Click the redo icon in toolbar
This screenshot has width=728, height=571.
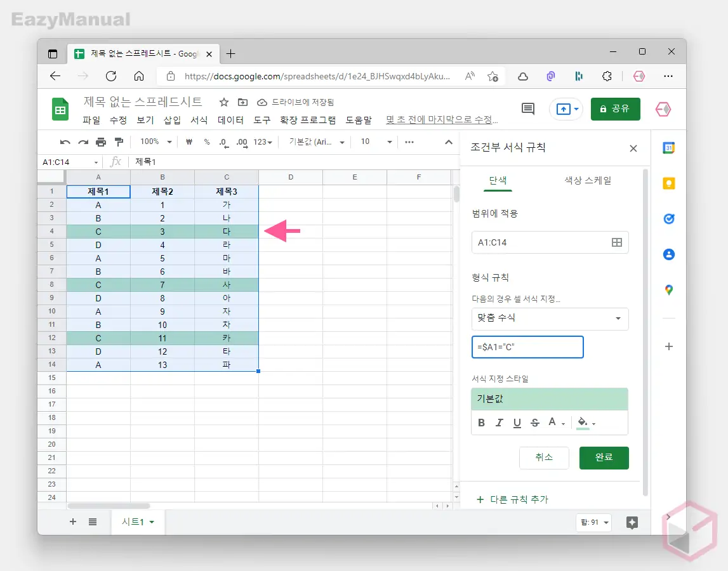pyautogui.click(x=83, y=142)
